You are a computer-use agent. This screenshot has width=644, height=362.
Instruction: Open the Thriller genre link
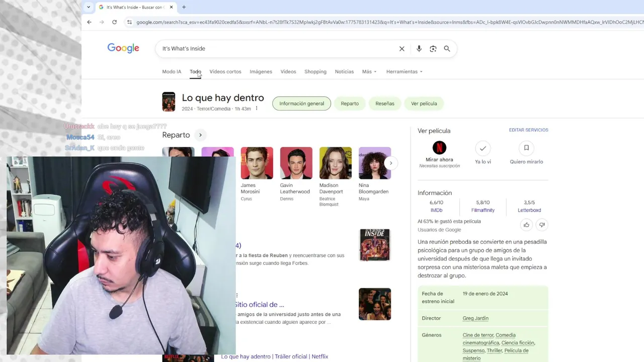click(x=494, y=350)
